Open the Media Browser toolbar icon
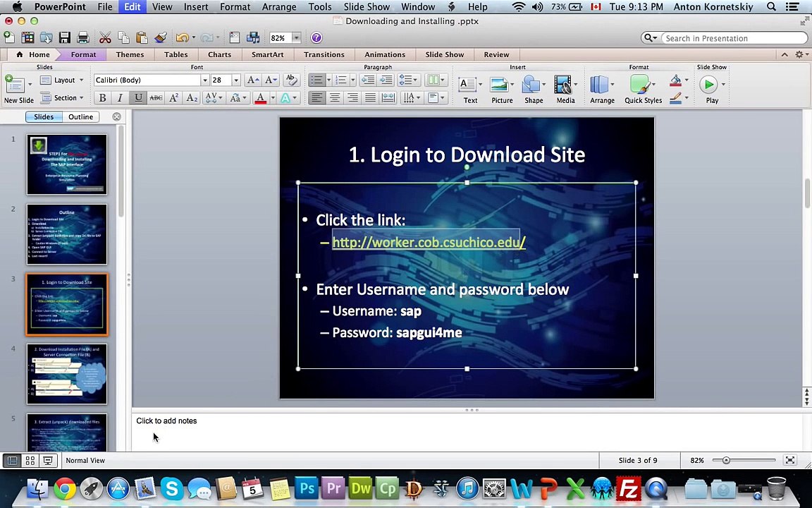Image resolution: width=812 pixels, height=508 pixels. 253,37
